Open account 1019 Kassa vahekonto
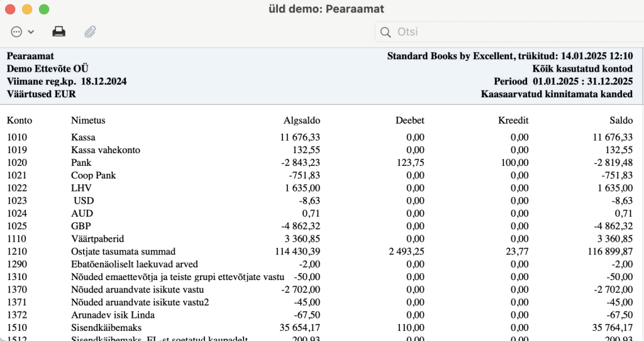Screen dimensions: 644x341 tap(319, 150)
